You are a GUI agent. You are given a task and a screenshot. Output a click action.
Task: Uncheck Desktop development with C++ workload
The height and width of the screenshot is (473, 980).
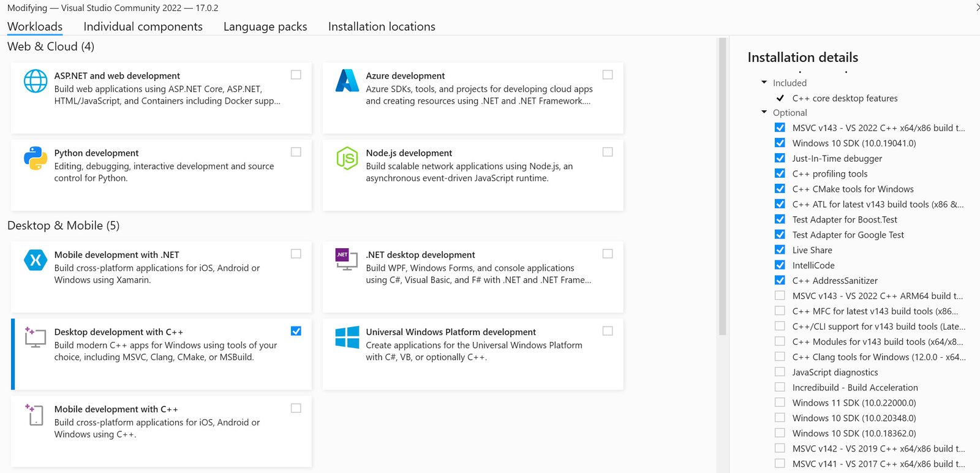click(x=296, y=331)
